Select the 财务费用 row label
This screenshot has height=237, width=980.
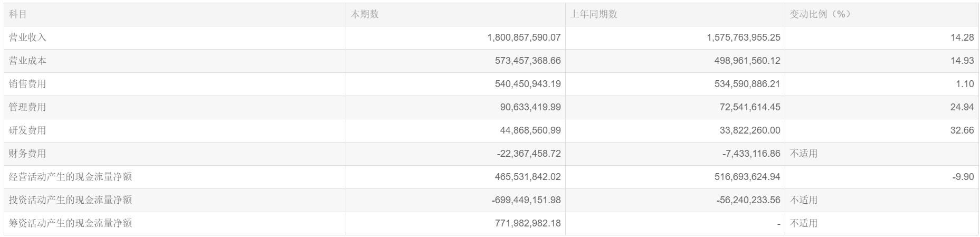(28, 154)
